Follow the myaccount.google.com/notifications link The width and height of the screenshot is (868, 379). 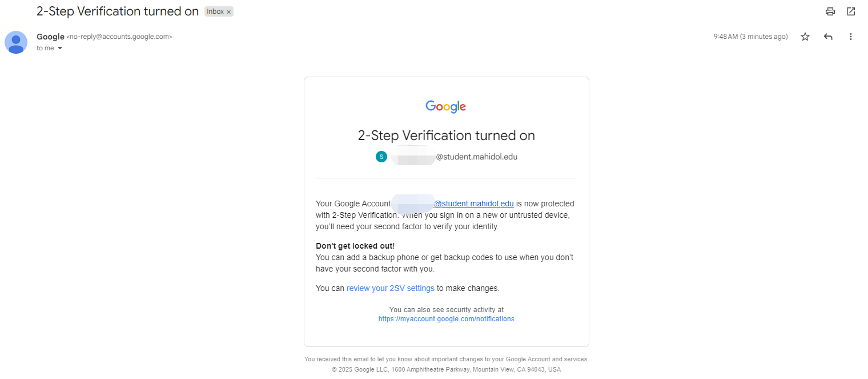click(x=446, y=319)
